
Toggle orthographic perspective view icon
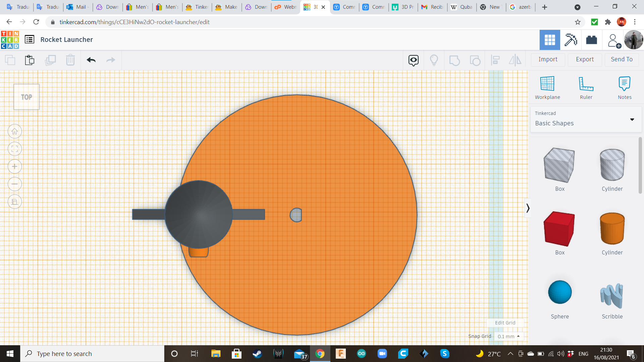pyautogui.click(x=15, y=202)
